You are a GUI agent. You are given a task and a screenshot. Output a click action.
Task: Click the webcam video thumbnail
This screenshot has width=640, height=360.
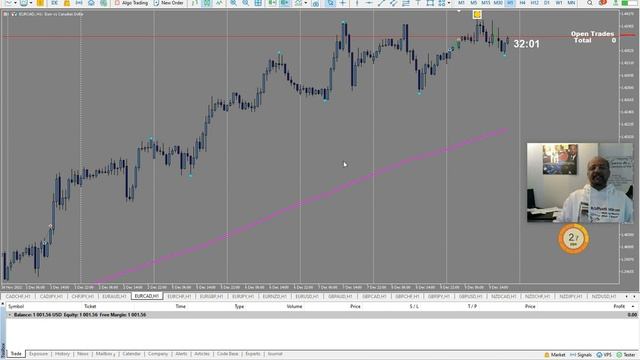click(x=580, y=182)
